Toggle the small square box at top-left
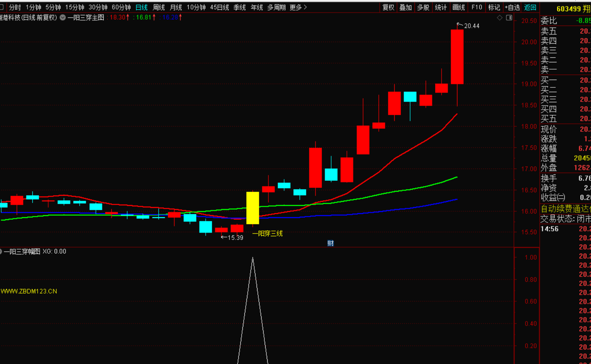The width and height of the screenshot is (591, 364). click(x=2, y=7)
